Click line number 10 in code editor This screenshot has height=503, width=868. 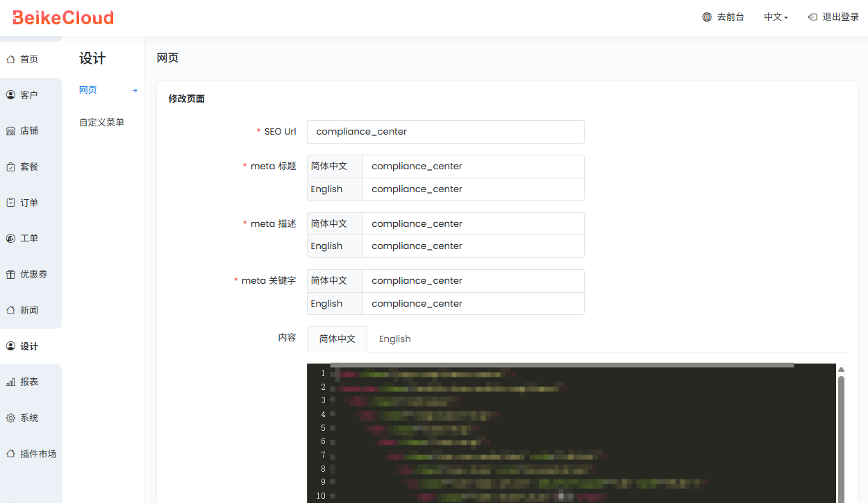pyautogui.click(x=321, y=496)
